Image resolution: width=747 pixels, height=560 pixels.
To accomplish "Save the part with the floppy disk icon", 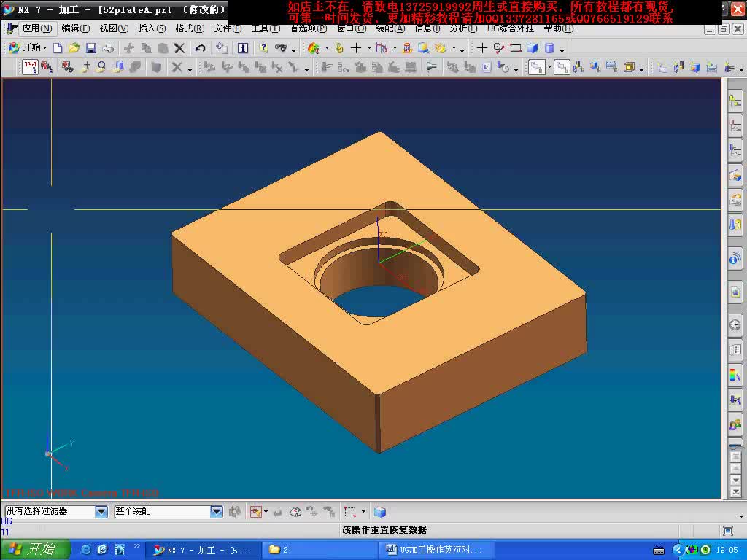I will [x=91, y=48].
